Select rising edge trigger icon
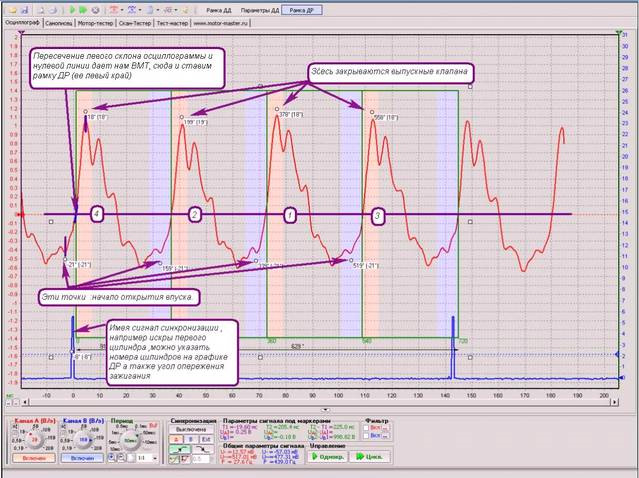Image resolution: width=639 pixels, height=478 pixels. [179, 449]
